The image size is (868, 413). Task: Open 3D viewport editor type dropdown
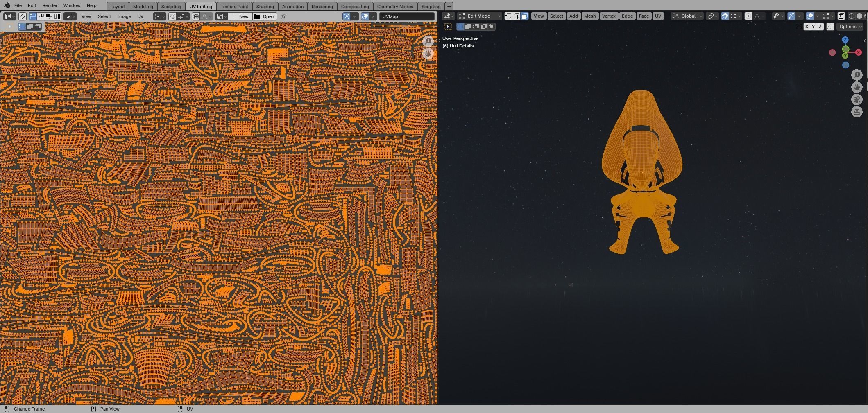coord(449,16)
